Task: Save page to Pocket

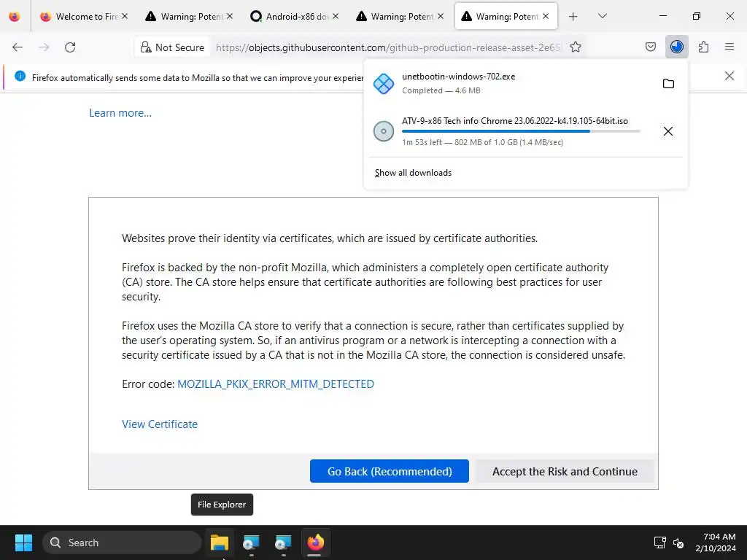Action: coord(650,47)
